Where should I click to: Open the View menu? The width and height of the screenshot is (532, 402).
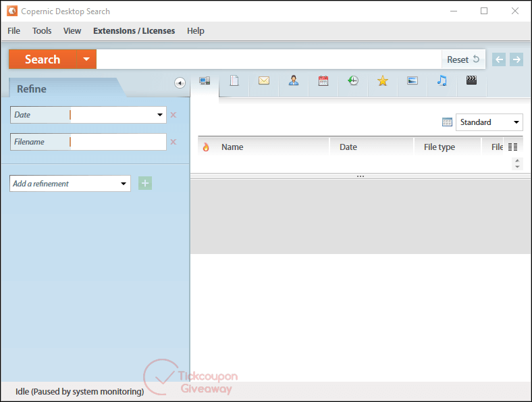[72, 31]
